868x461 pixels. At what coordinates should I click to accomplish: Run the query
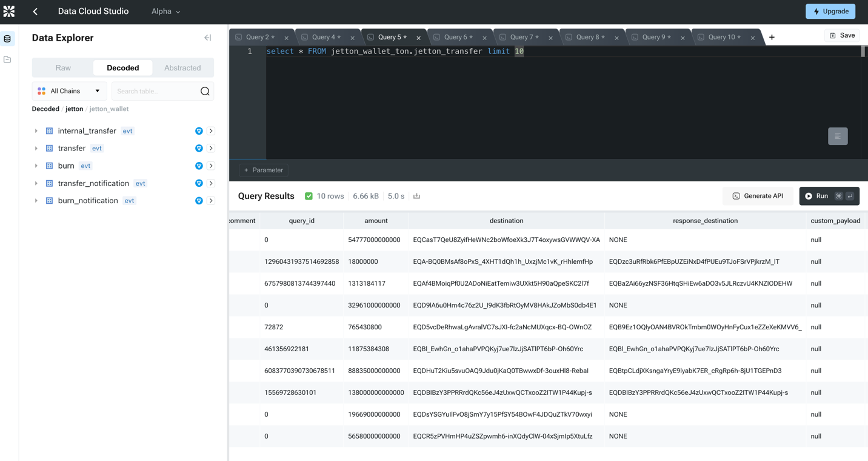pyautogui.click(x=829, y=196)
